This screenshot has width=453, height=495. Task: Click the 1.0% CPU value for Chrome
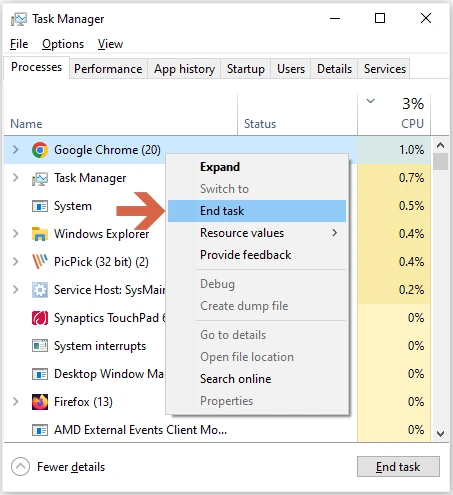pyautogui.click(x=412, y=150)
